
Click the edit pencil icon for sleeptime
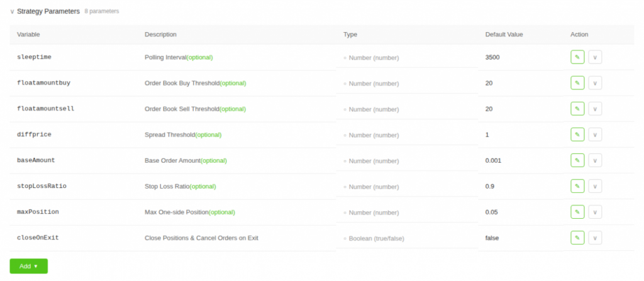(577, 57)
